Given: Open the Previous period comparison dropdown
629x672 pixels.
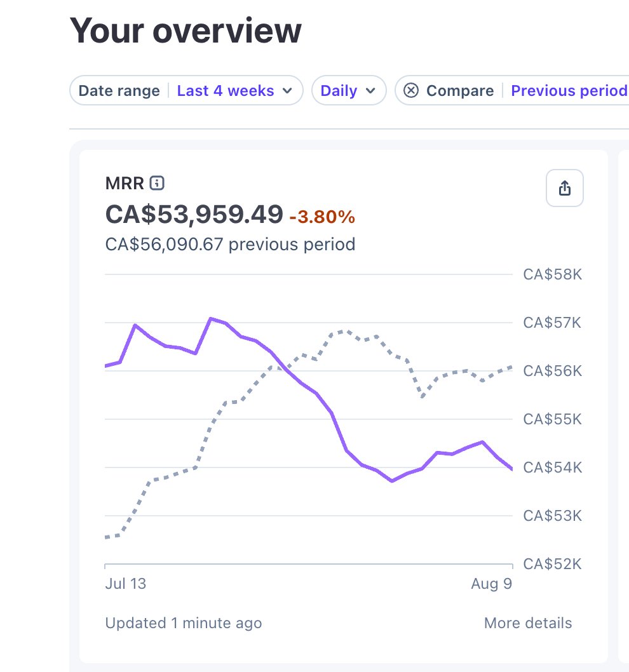Looking at the screenshot, I should point(569,90).
